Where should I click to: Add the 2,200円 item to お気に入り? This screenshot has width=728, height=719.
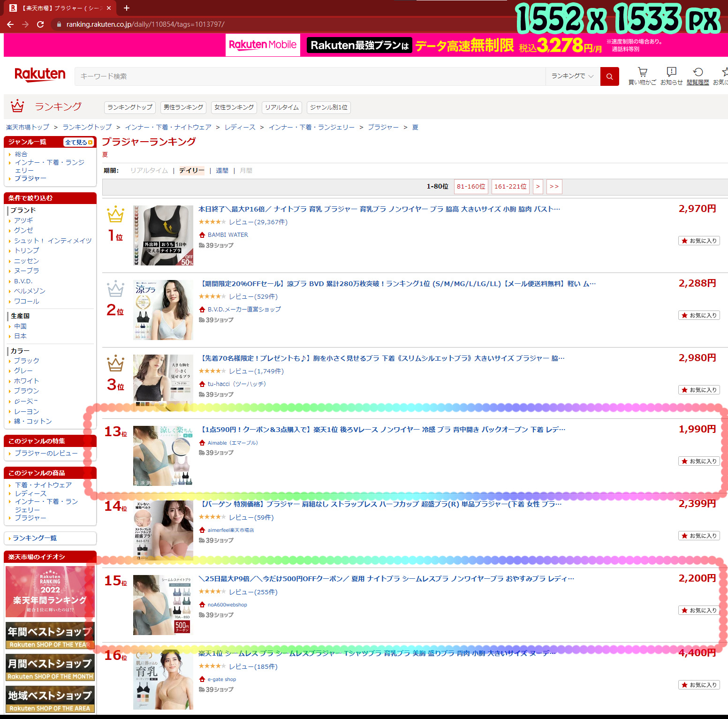coord(699,611)
